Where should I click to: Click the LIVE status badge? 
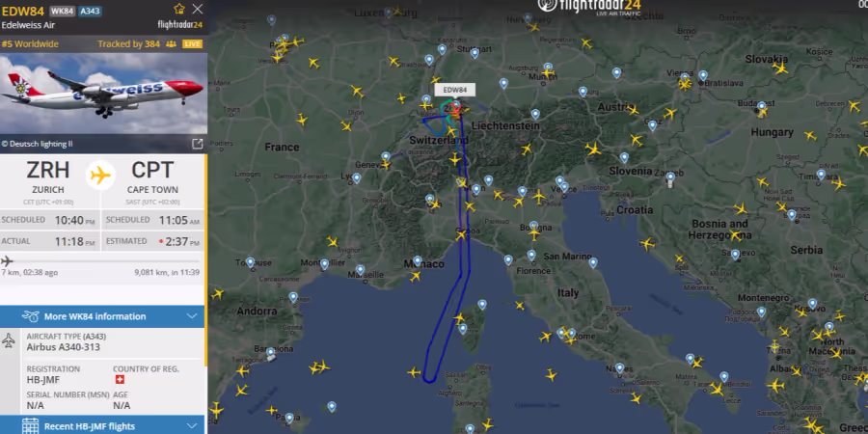pos(192,43)
